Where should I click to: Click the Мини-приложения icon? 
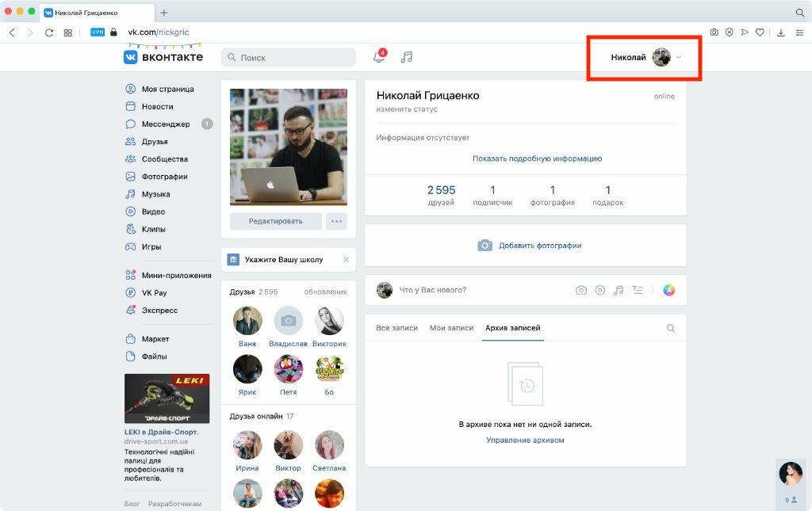(131, 275)
